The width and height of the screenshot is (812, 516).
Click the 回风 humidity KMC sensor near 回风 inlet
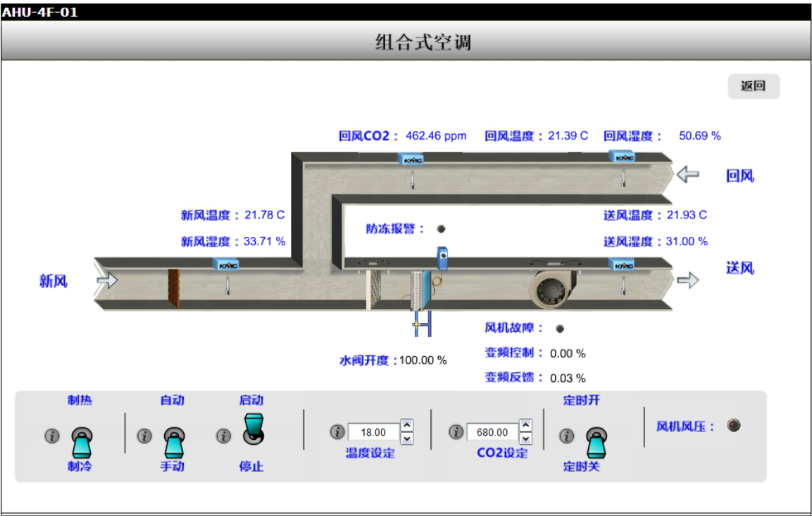click(623, 157)
